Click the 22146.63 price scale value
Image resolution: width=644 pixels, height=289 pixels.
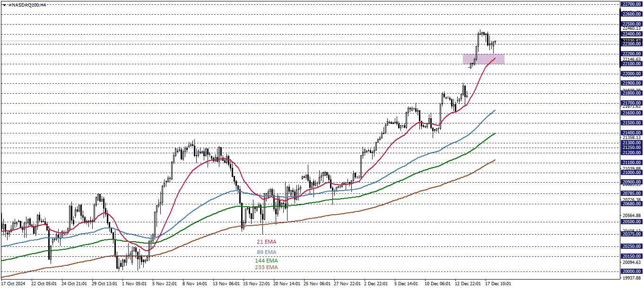632,59
